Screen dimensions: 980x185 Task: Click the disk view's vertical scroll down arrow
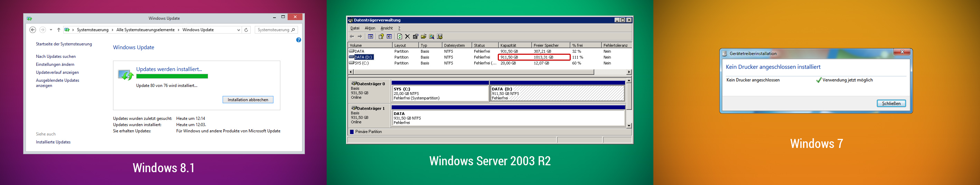tap(629, 125)
